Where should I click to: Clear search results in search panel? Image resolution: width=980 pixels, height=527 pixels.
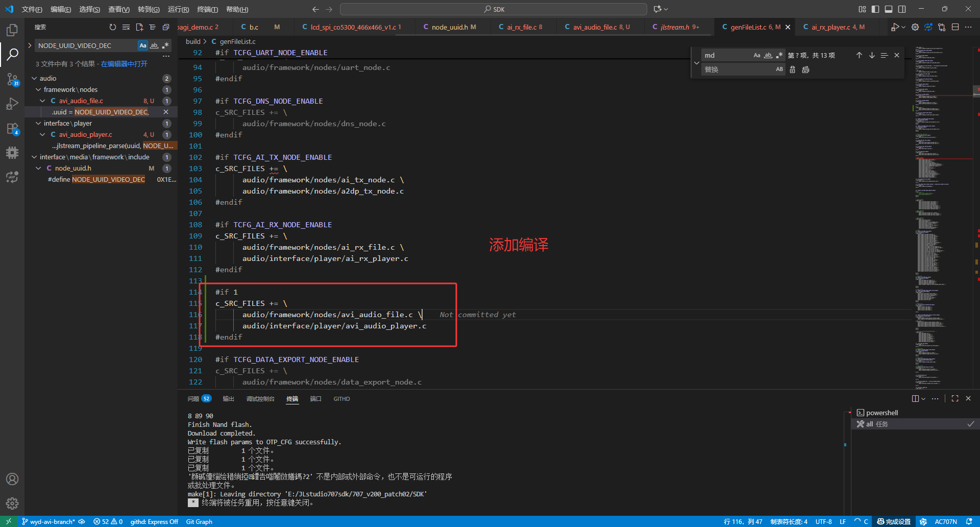coord(126,27)
